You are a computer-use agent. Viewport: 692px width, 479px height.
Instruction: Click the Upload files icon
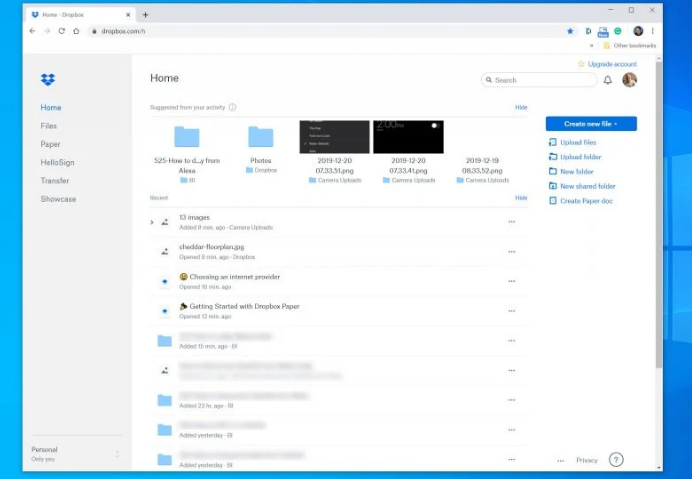(553, 142)
